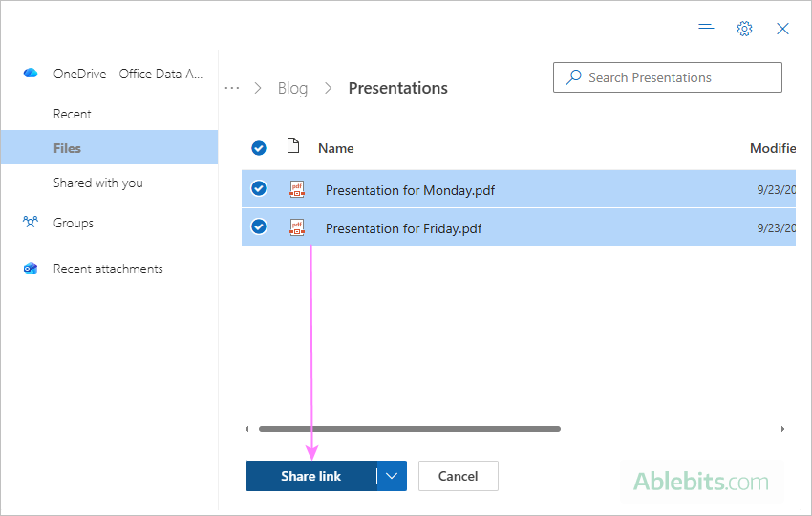This screenshot has height=516, width=812.
Task: Select file name Presentation for Monday.pdf
Action: tap(410, 190)
